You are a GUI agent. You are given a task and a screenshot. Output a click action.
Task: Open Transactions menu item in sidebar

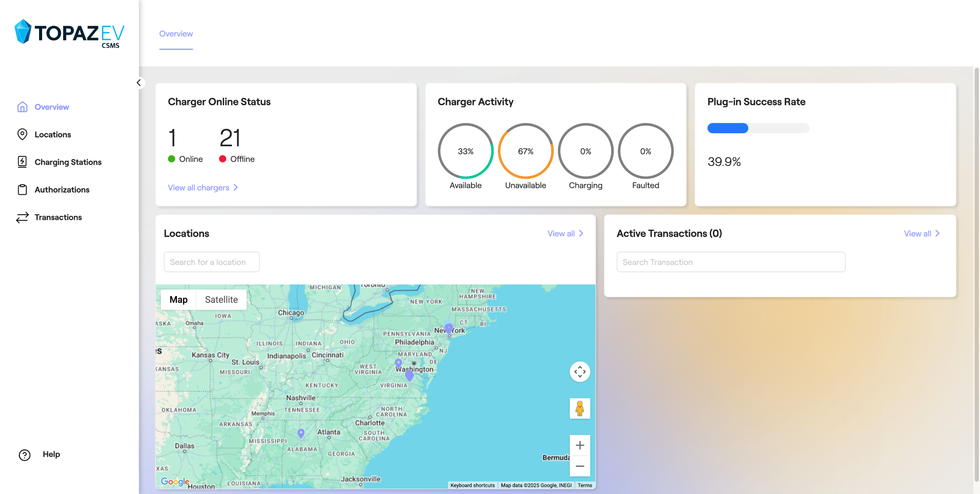tap(58, 217)
